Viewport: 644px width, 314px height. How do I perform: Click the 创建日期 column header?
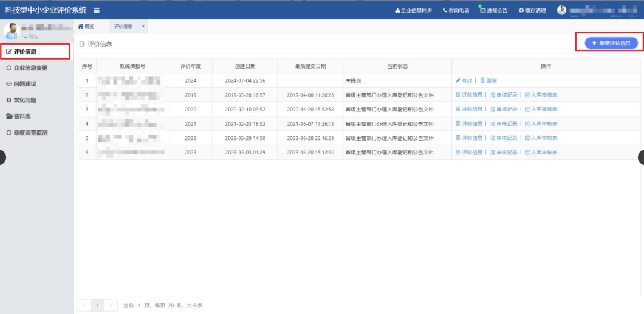click(x=245, y=66)
